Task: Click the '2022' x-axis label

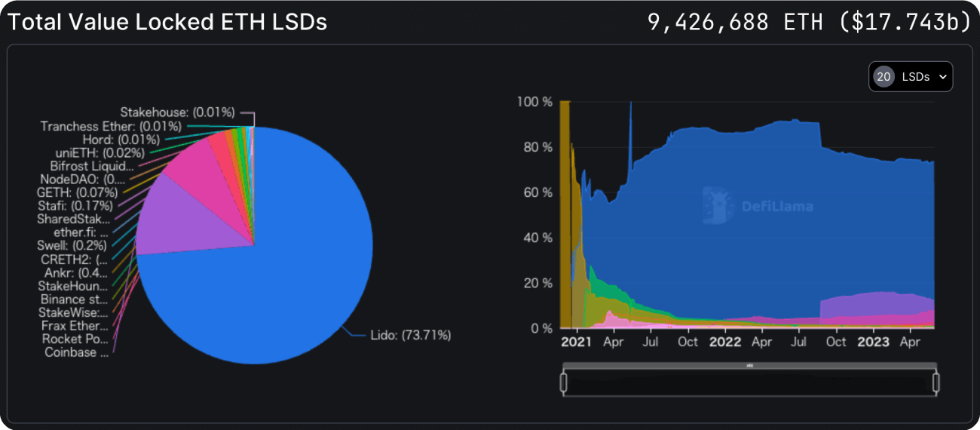Action: (x=725, y=342)
